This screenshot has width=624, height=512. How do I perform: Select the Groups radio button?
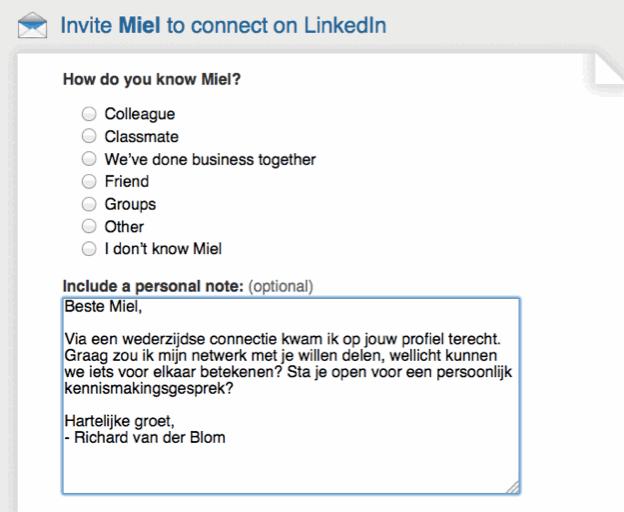[90, 204]
